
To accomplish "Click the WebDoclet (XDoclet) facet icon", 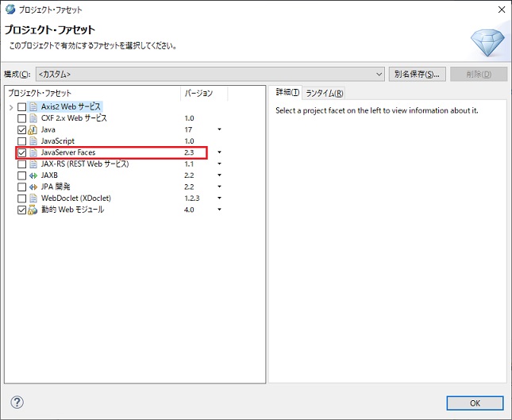I will [33, 198].
